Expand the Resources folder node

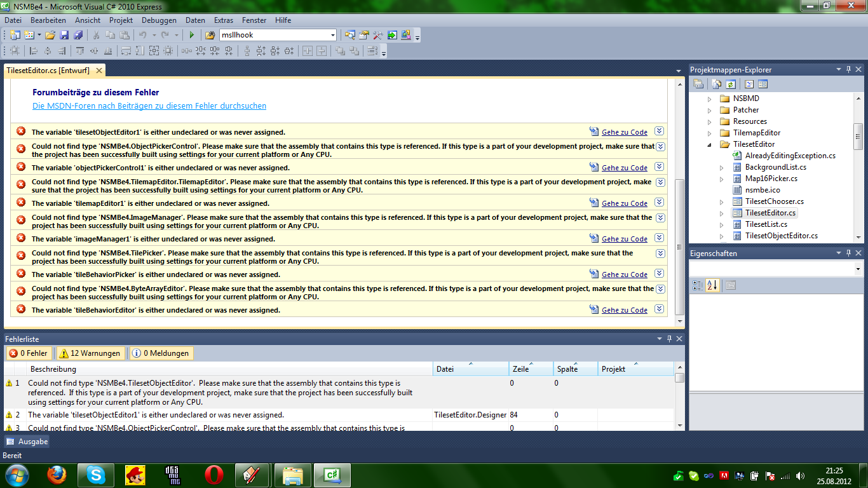710,121
